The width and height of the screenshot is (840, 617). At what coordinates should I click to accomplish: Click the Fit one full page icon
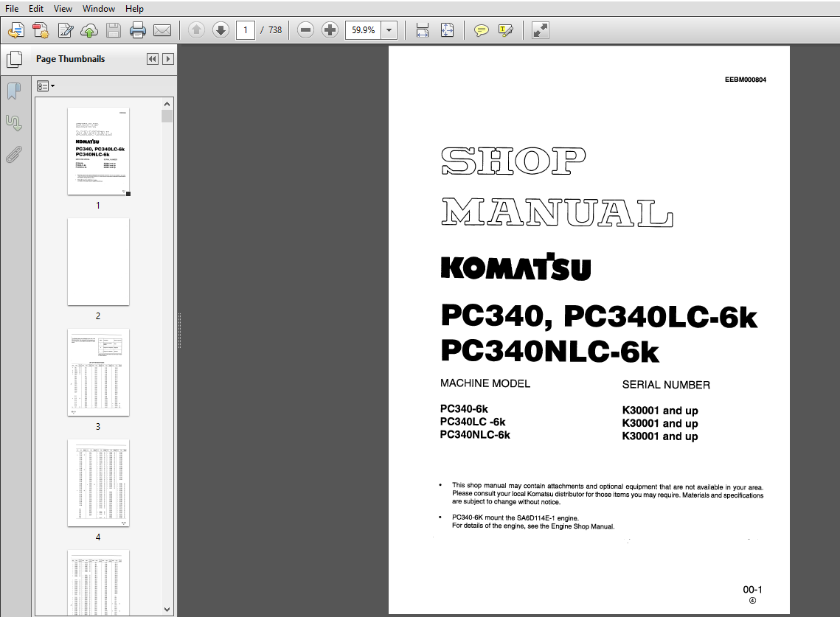(447, 30)
